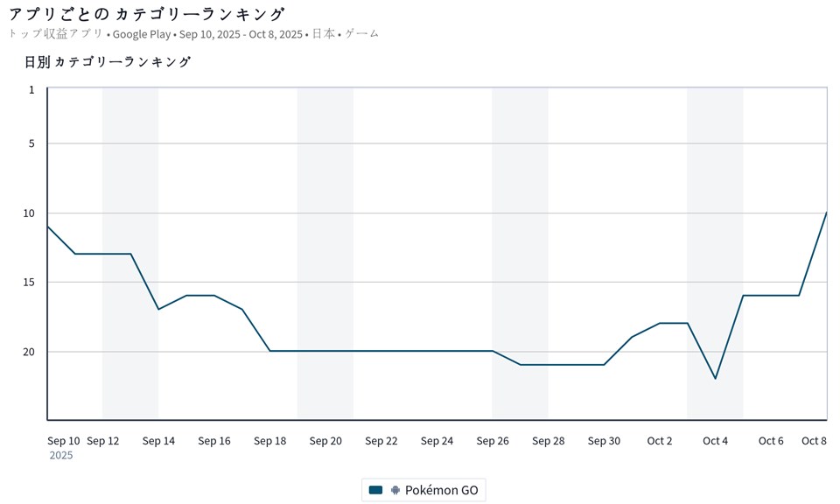Click the chart title アプリごとの カテゴリーランキング

pyautogui.click(x=146, y=14)
